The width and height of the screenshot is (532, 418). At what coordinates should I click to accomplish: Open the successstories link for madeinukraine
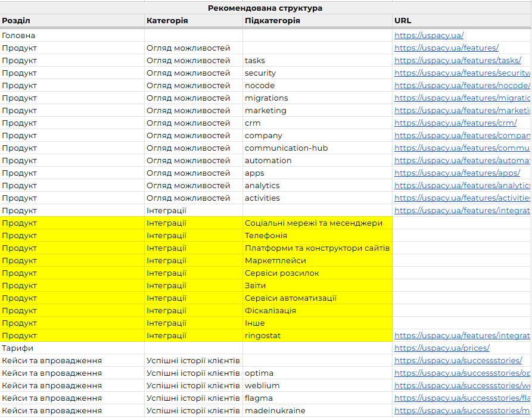click(x=462, y=411)
